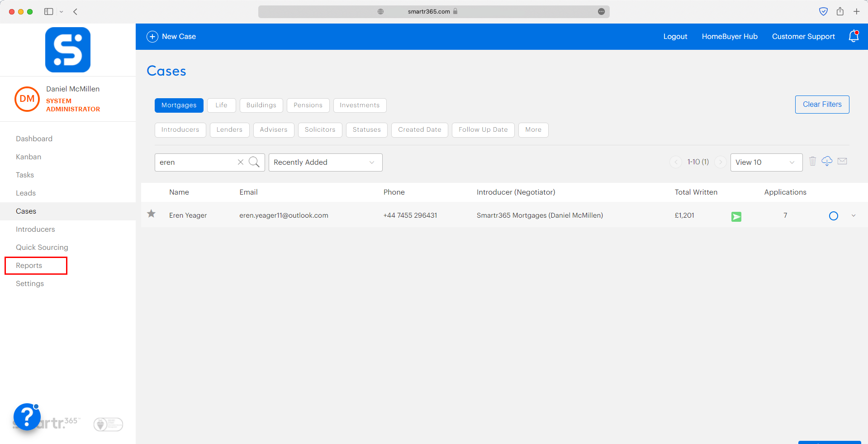Open Leads in the sidebar
This screenshot has width=868, height=444.
[26, 193]
